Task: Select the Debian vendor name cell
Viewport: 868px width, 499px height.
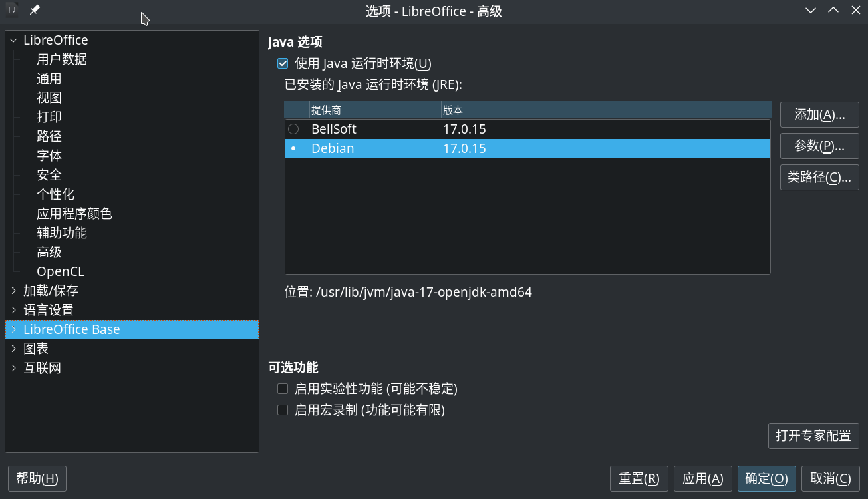Action: [333, 148]
